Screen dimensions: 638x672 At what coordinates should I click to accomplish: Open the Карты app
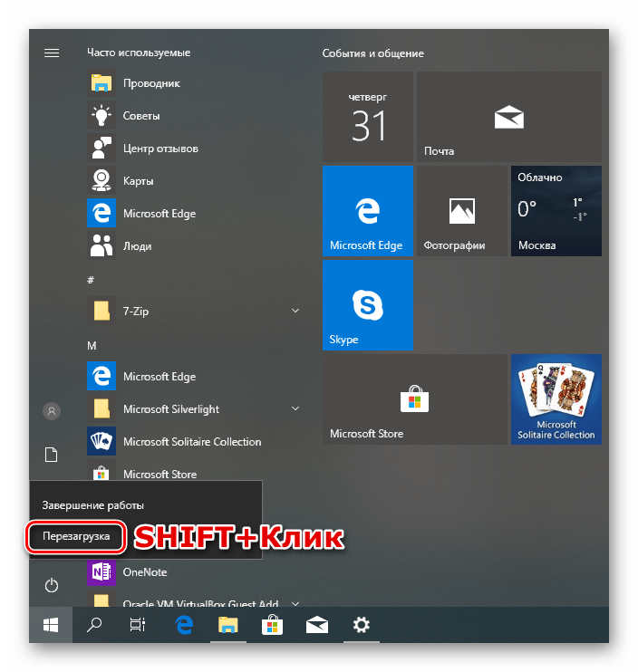195,181
